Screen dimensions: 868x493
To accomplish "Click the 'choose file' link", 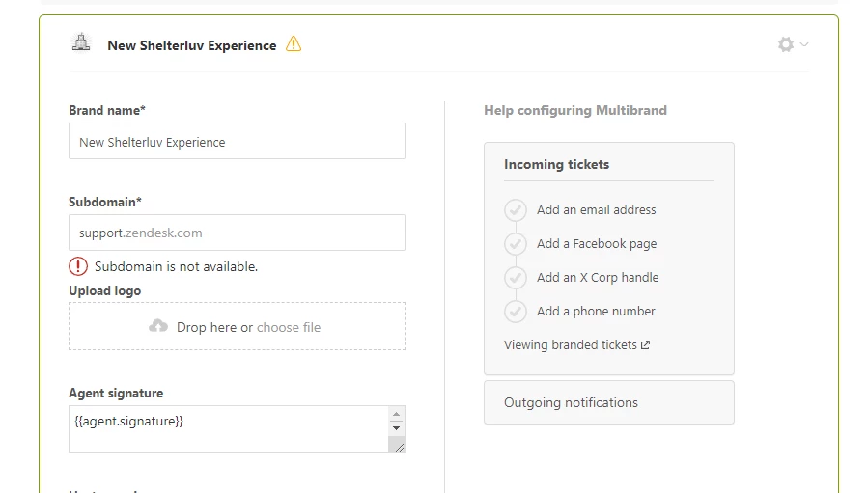I will click(289, 327).
